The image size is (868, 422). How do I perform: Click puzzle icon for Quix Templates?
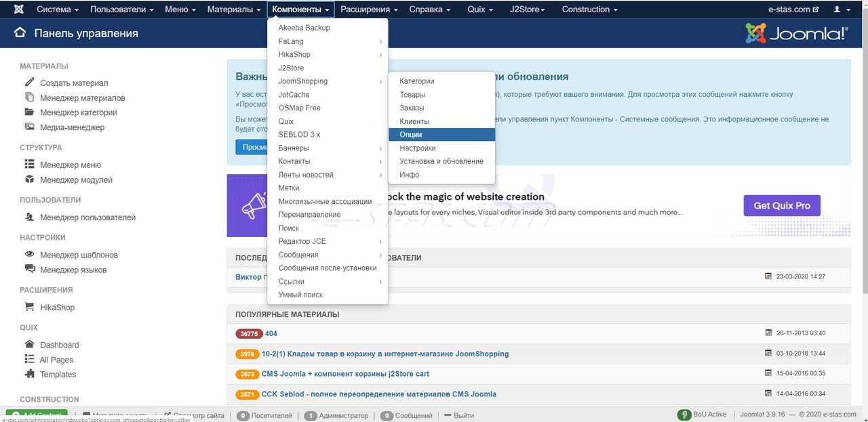coord(30,374)
